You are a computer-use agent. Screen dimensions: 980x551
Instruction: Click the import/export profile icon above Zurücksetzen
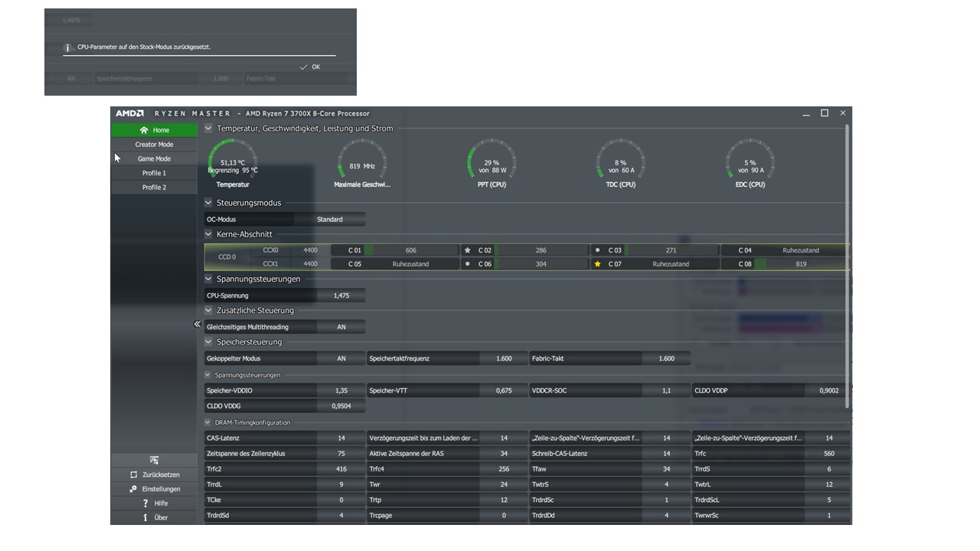(x=154, y=460)
